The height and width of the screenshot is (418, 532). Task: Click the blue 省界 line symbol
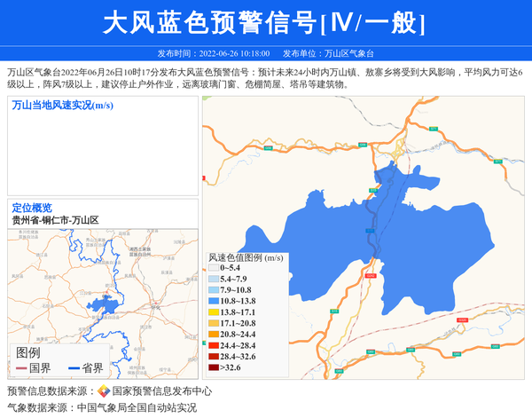tap(71, 367)
